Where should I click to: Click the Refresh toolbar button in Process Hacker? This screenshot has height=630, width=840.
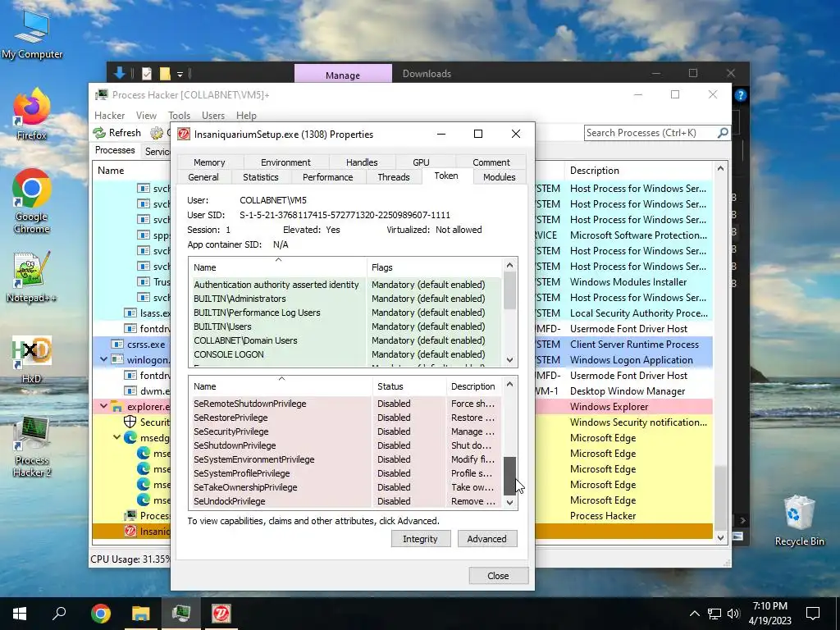pyautogui.click(x=116, y=132)
